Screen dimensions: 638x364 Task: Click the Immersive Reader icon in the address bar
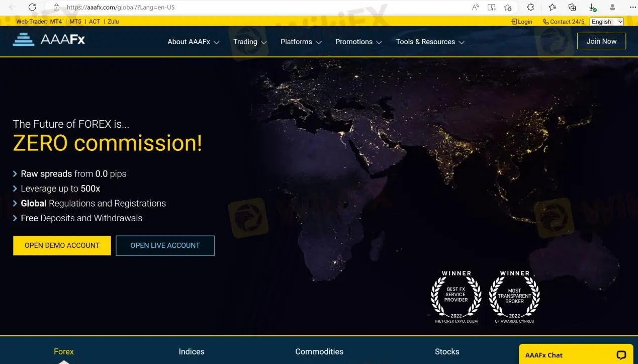491,7
